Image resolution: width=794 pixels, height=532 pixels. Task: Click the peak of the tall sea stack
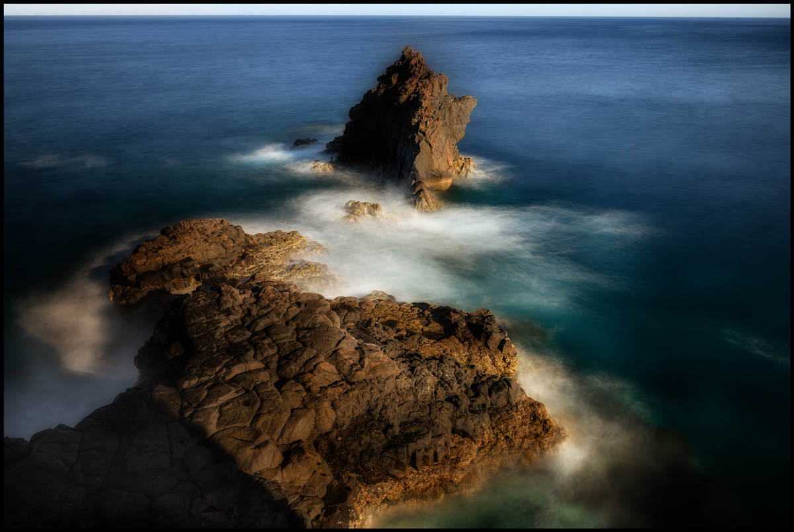(x=410, y=50)
